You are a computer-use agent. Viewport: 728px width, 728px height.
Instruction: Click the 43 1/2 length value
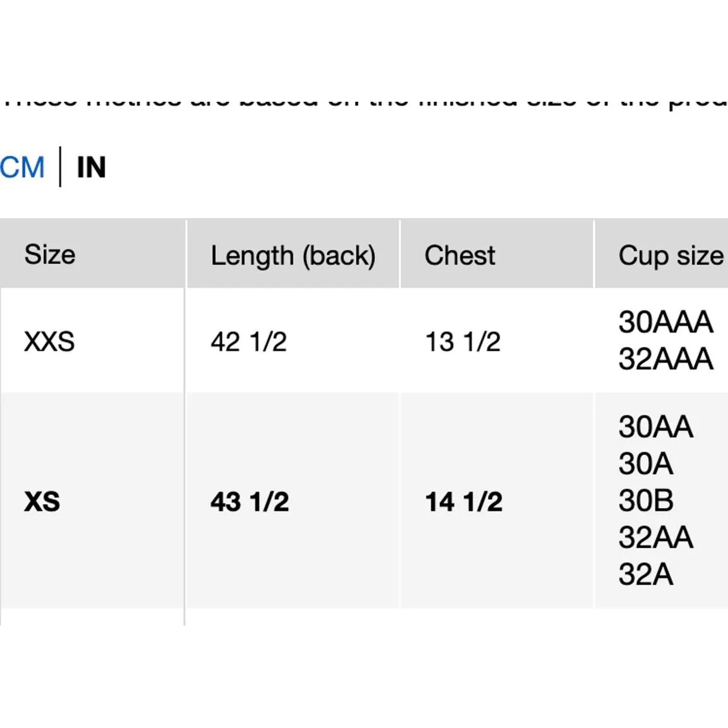(250, 502)
